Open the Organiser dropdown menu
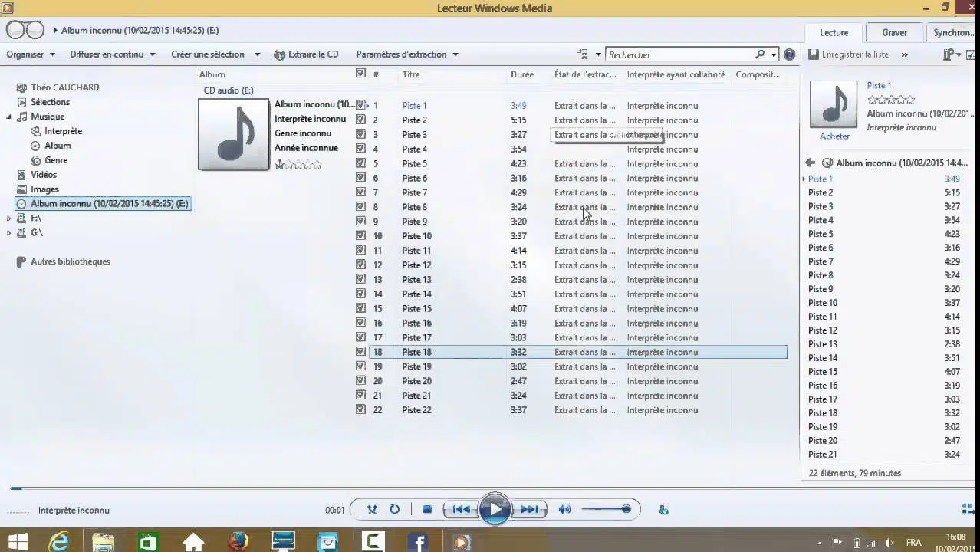Screen dimensions: 980x552 [31, 54]
